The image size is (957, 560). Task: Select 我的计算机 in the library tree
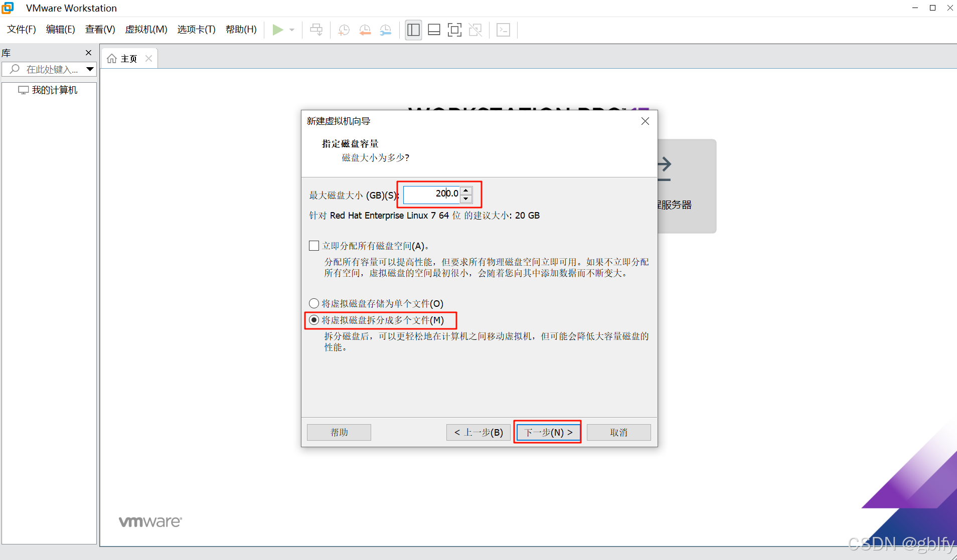coord(48,90)
